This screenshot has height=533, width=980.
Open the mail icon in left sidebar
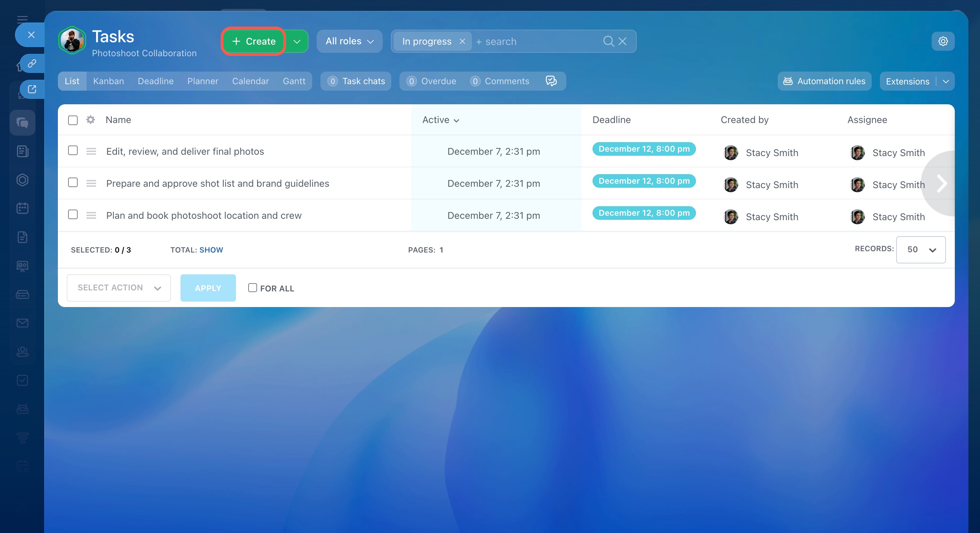(22, 323)
